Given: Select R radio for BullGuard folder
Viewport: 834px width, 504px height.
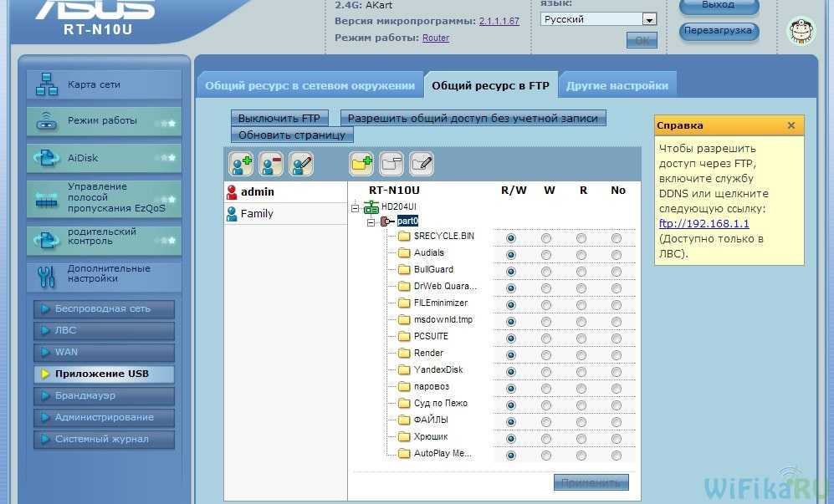Looking at the screenshot, I should coord(581,272).
